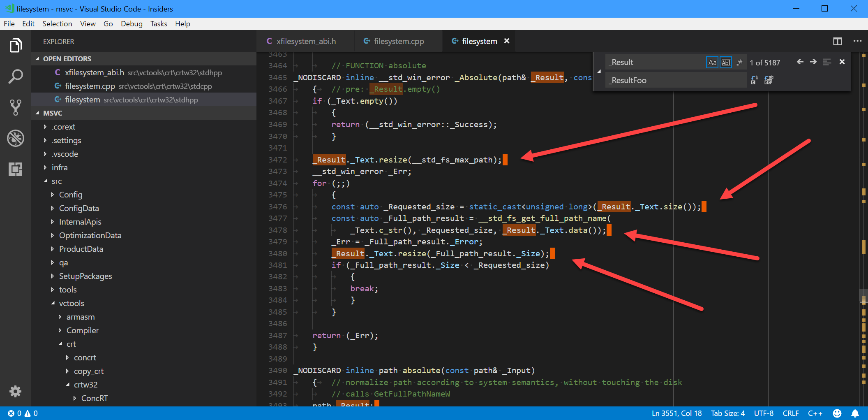Toggle find in selection
This screenshot has width=868, height=420.
[827, 62]
